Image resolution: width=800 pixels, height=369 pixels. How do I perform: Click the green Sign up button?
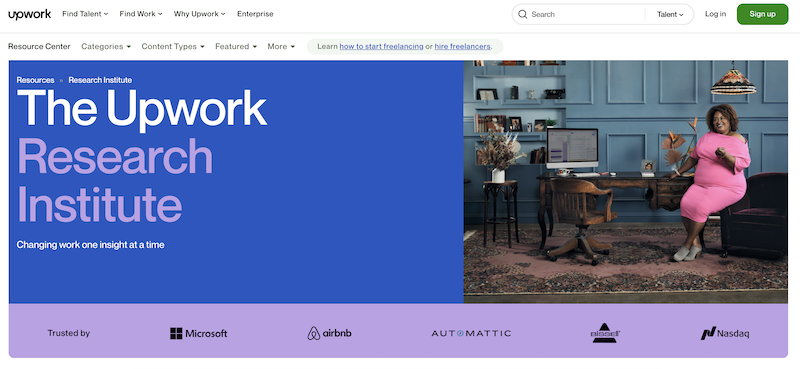[762, 14]
